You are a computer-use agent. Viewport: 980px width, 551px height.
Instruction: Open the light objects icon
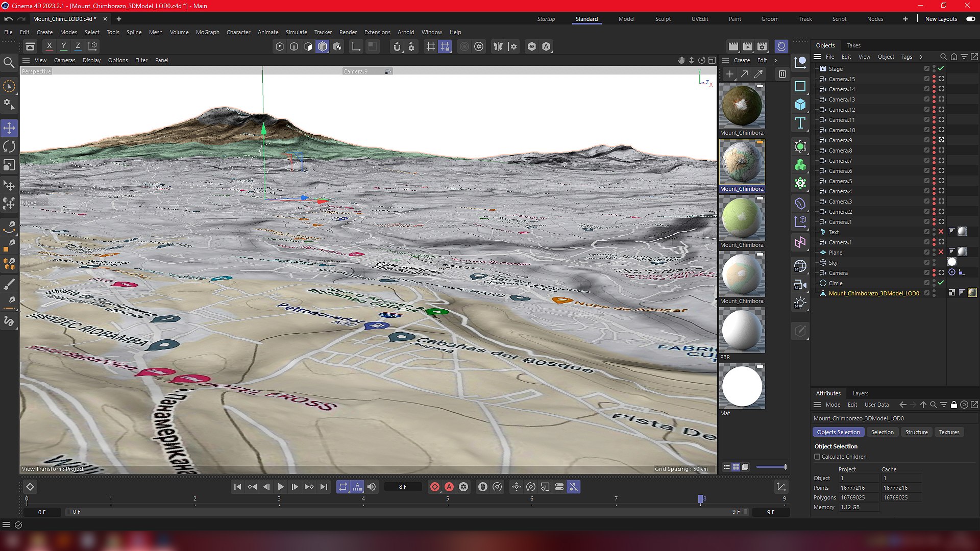pyautogui.click(x=800, y=303)
